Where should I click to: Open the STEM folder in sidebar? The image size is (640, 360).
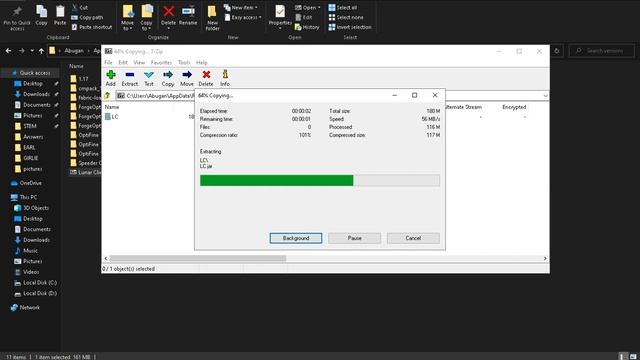(x=26, y=126)
